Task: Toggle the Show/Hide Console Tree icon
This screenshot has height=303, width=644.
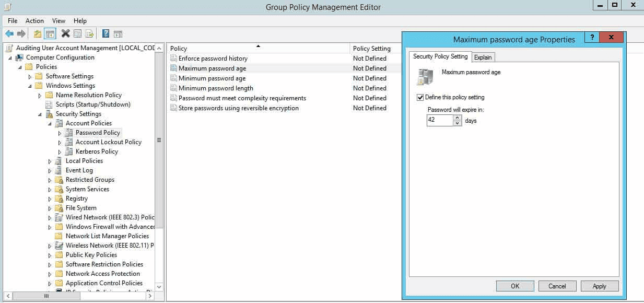Action: click(50, 34)
